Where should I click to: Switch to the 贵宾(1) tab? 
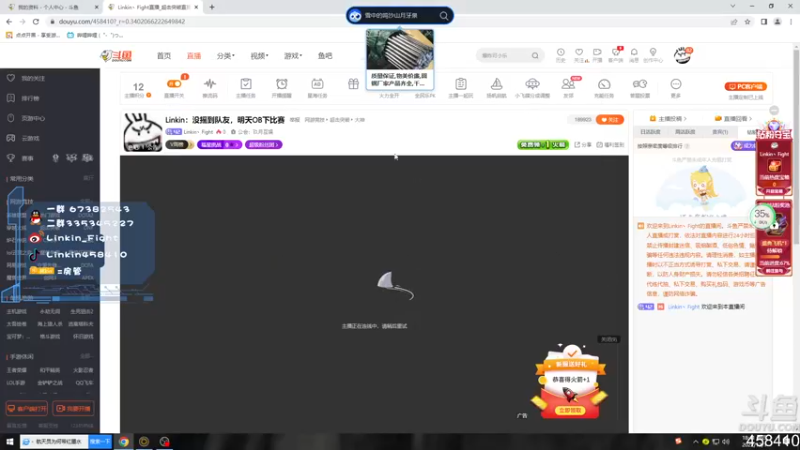720,132
